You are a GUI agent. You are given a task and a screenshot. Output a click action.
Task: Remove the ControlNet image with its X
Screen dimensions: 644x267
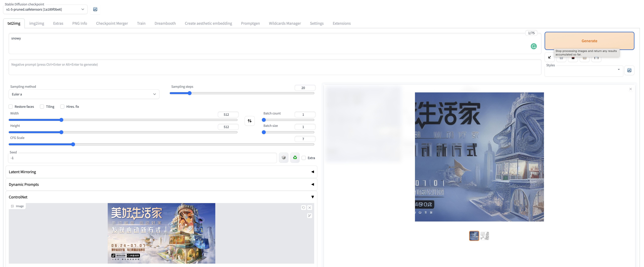click(310, 207)
